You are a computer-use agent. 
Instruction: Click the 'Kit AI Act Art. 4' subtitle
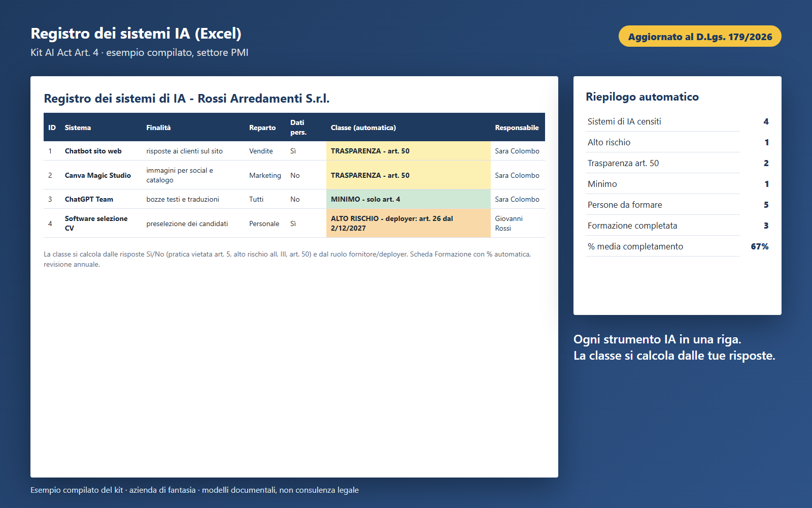click(x=139, y=52)
